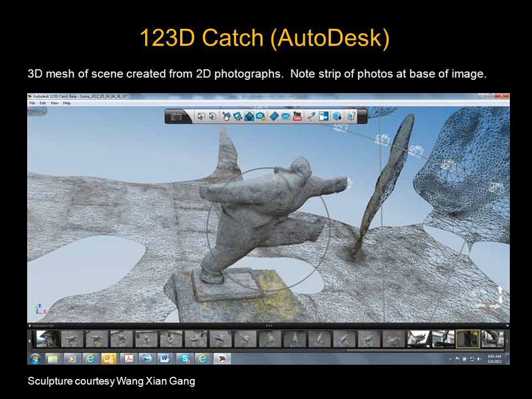
Task: Open the Edit menu
Action: click(x=43, y=103)
